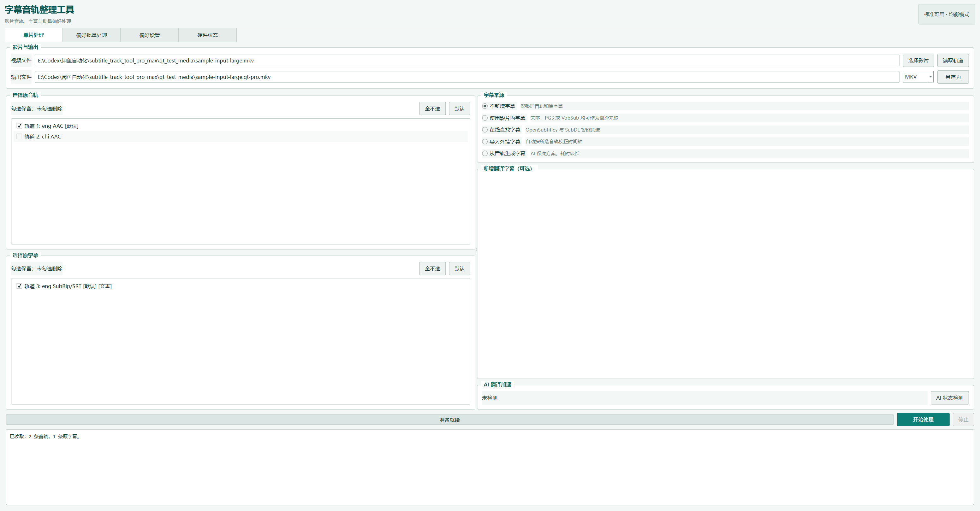The height and width of the screenshot is (511, 980).
Task: Click the 未检测 AI status text
Action: coord(490,398)
